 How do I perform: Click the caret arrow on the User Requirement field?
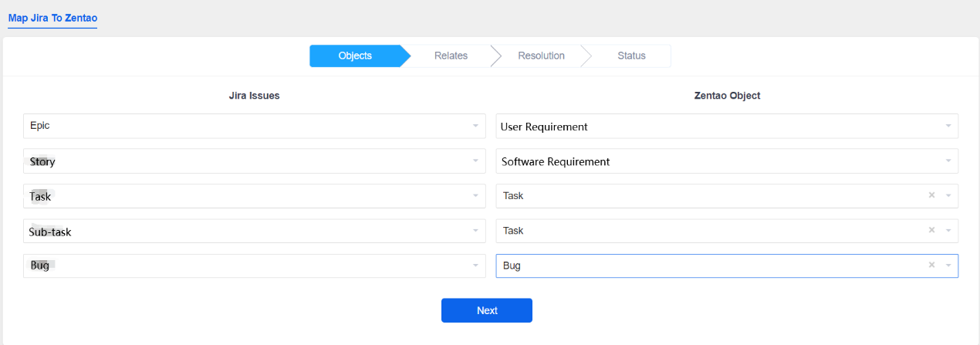[948, 126]
